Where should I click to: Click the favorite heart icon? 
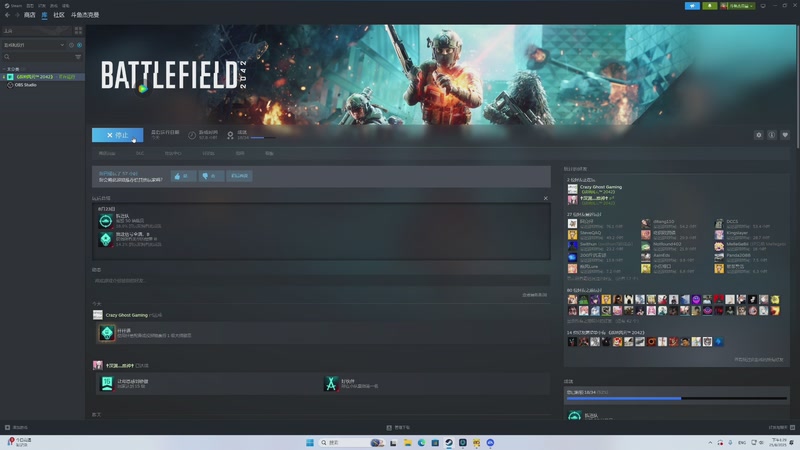click(785, 135)
